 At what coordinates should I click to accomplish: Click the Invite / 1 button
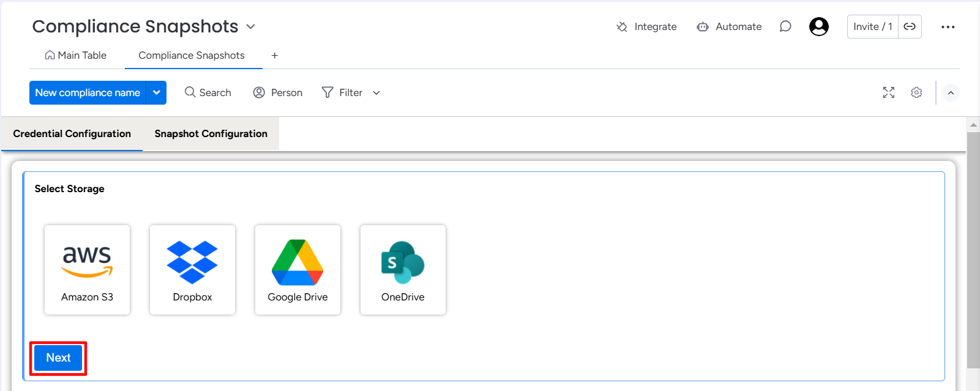coord(873,26)
